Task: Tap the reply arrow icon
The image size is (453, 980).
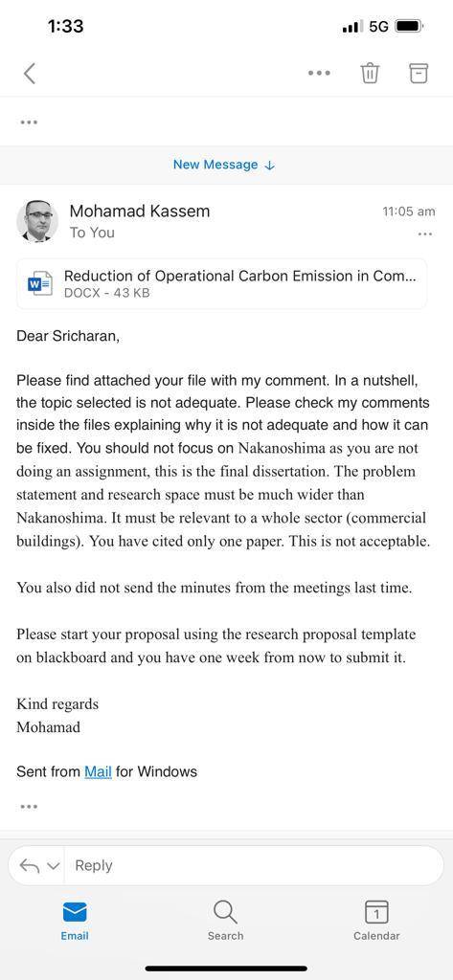Action: [x=30, y=865]
